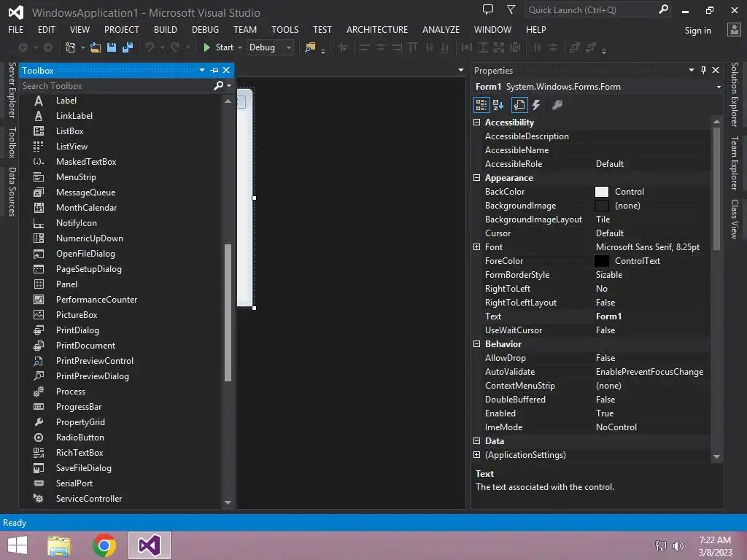Click the Visual Studio taskbar icon

149,545
